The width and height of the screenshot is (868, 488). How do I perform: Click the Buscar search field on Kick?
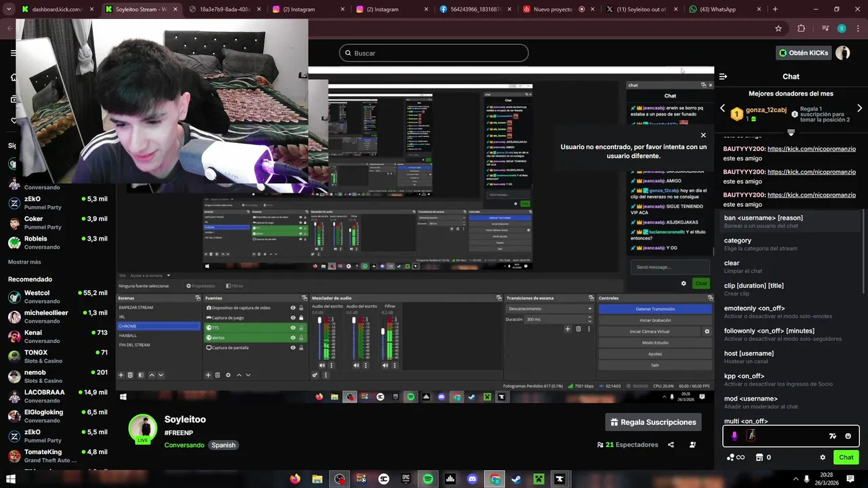click(x=434, y=53)
